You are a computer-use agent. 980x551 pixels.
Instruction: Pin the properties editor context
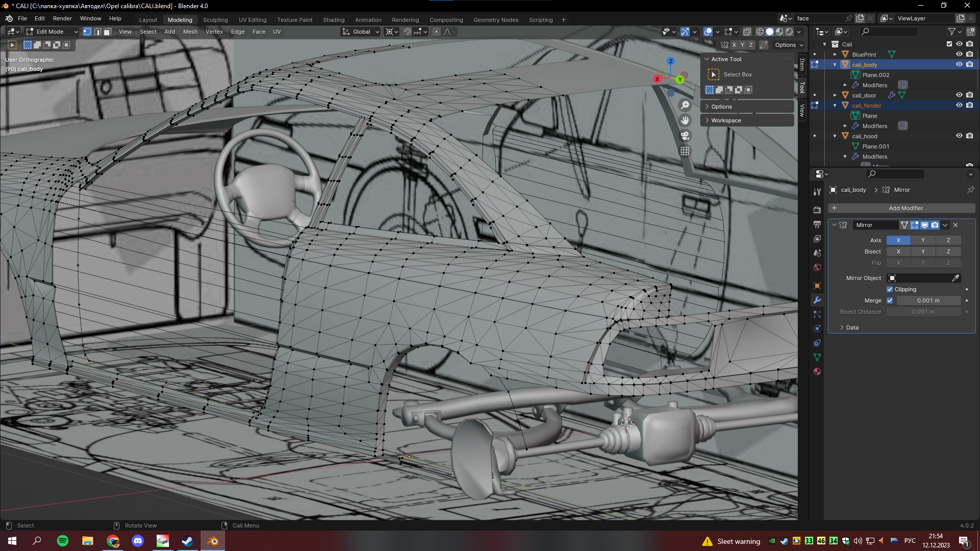970,190
